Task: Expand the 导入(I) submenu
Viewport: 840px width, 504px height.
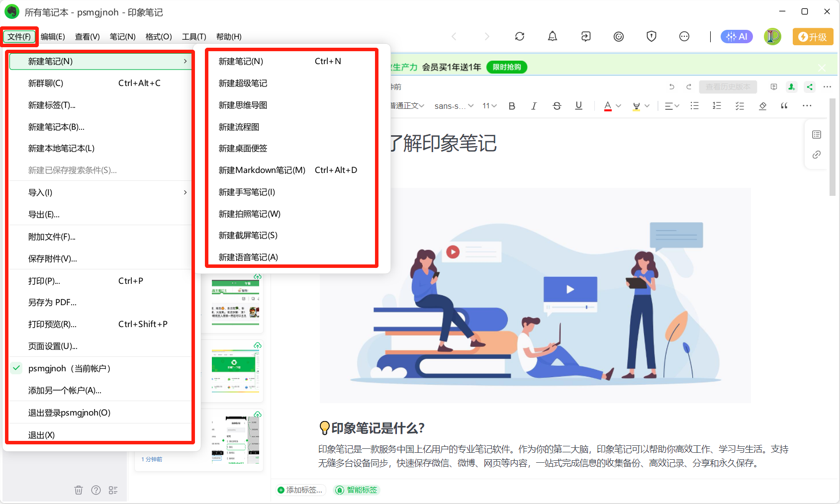Action: coord(100,192)
